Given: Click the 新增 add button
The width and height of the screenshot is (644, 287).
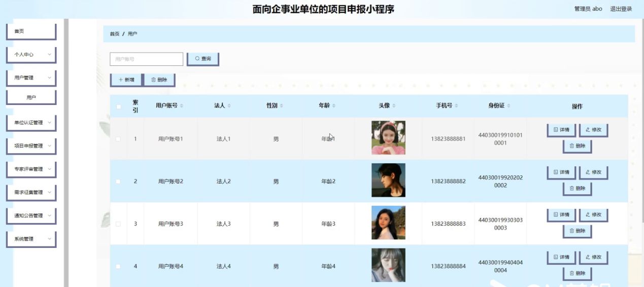Looking at the screenshot, I should pyautogui.click(x=126, y=80).
